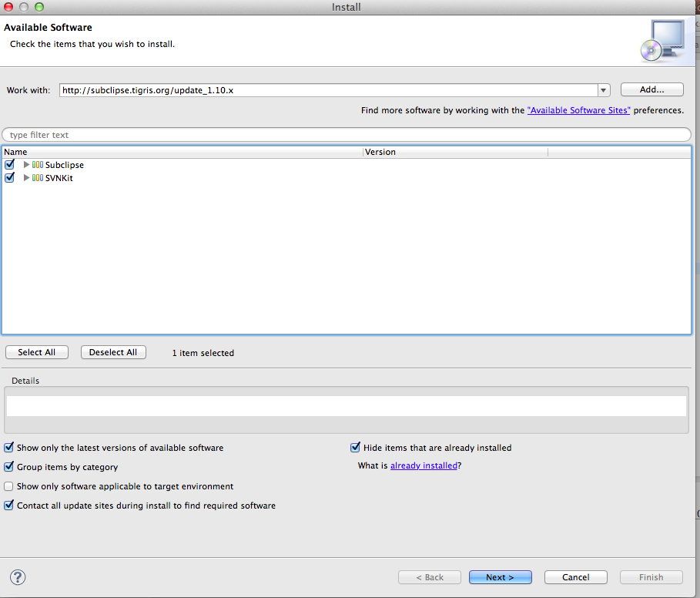Image resolution: width=700 pixels, height=598 pixels.
Task: Disable Group items by category
Action: pyautogui.click(x=8, y=467)
